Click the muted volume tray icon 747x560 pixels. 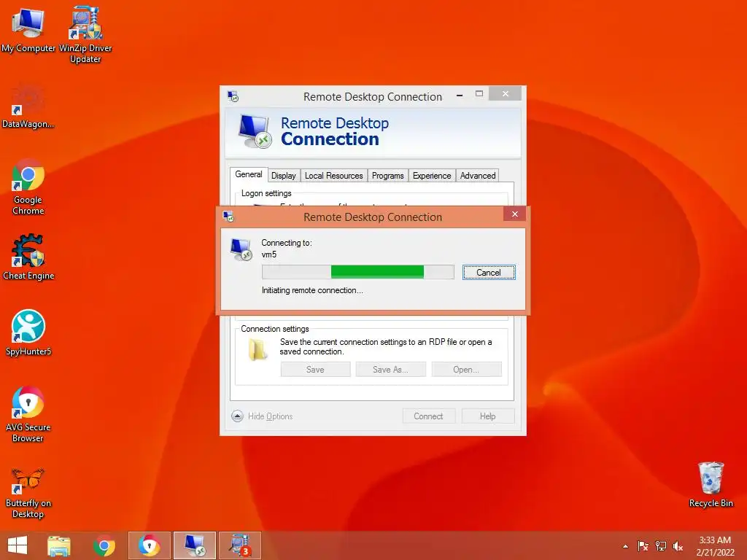[x=678, y=546]
